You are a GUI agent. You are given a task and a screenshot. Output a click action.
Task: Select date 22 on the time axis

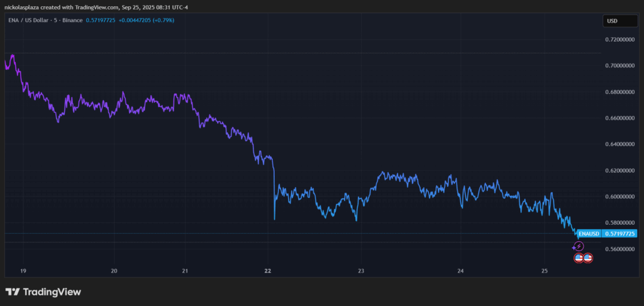click(x=267, y=271)
